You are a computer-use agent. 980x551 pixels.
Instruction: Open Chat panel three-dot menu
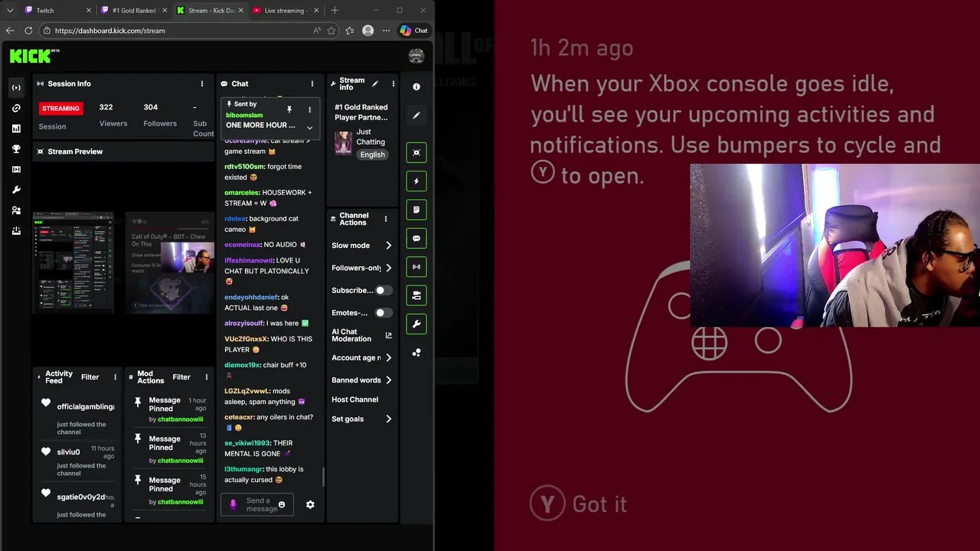(312, 83)
